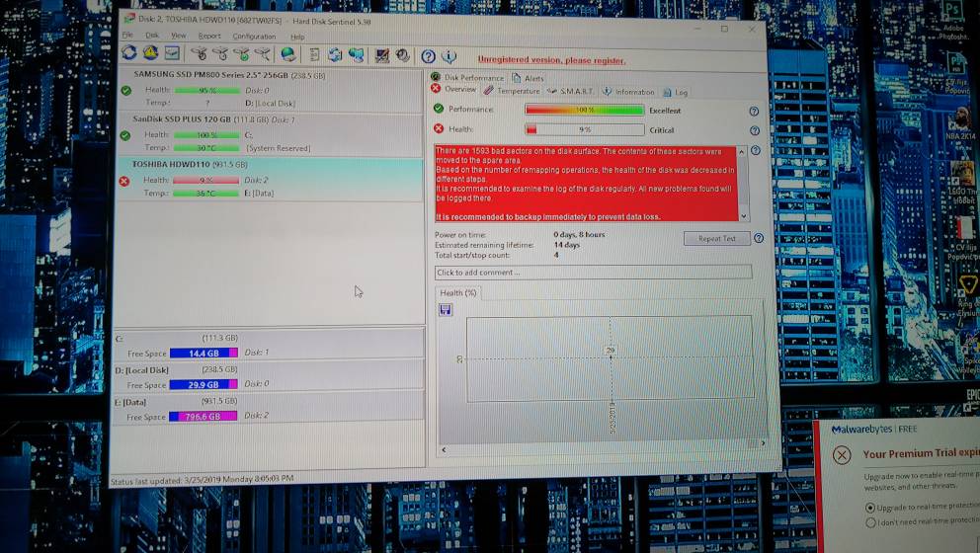This screenshot has width=980, height=553.
Task: Click the green check icon for Samsung SSD
Action: click(x=126, y=91)
